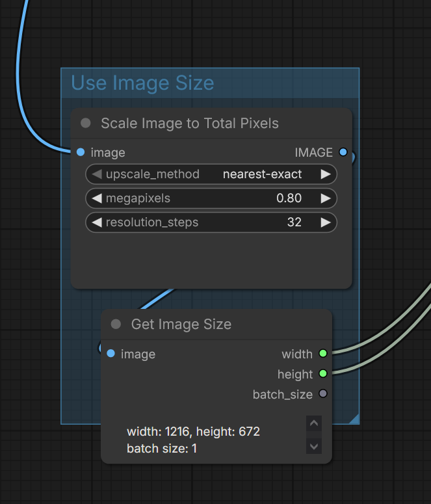The image size is (431, 504).
Task: Click the 'width: 1216, height: 672' text
Action: click(193, 432)
